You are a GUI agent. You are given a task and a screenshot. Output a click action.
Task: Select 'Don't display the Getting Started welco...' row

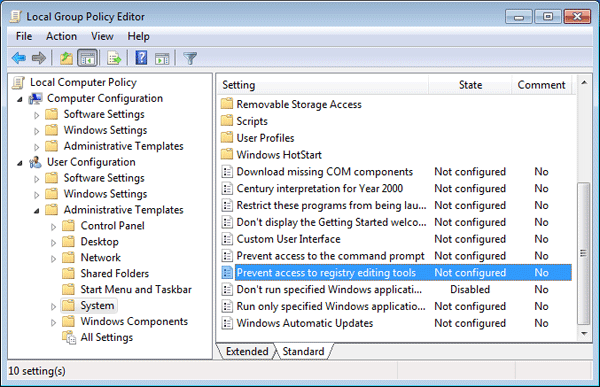(x=396, y=222)
